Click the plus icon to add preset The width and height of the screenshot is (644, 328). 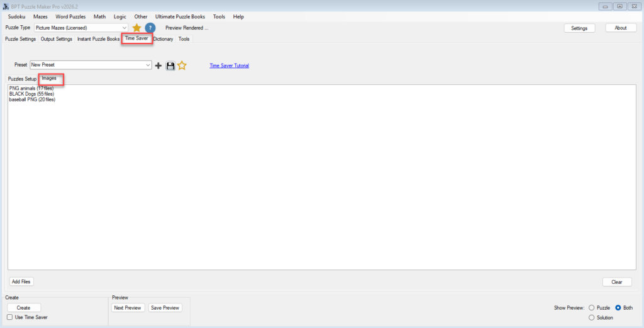(x=158, y=65)
